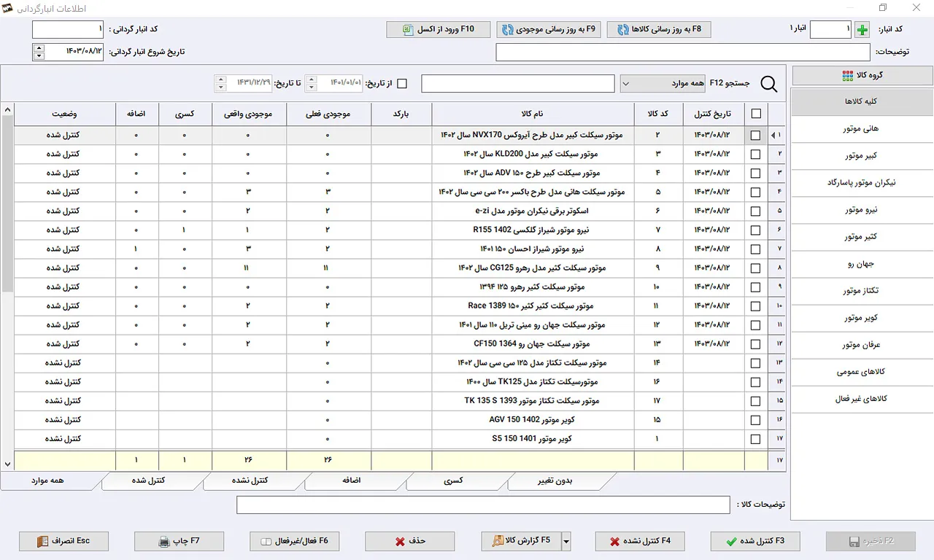The image size is (934, 560).
Task: Sort by موجودی واقعی column header
Action: click(249, 114)
